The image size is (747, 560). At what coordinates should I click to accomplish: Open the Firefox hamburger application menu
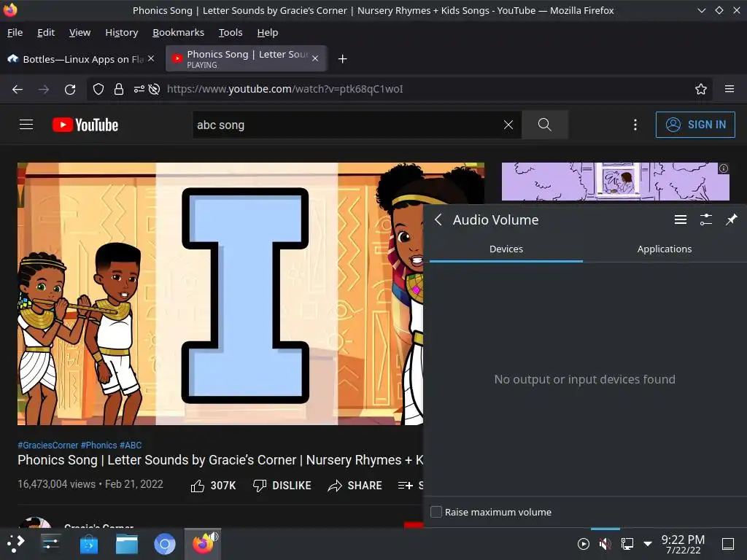[729, 89]
